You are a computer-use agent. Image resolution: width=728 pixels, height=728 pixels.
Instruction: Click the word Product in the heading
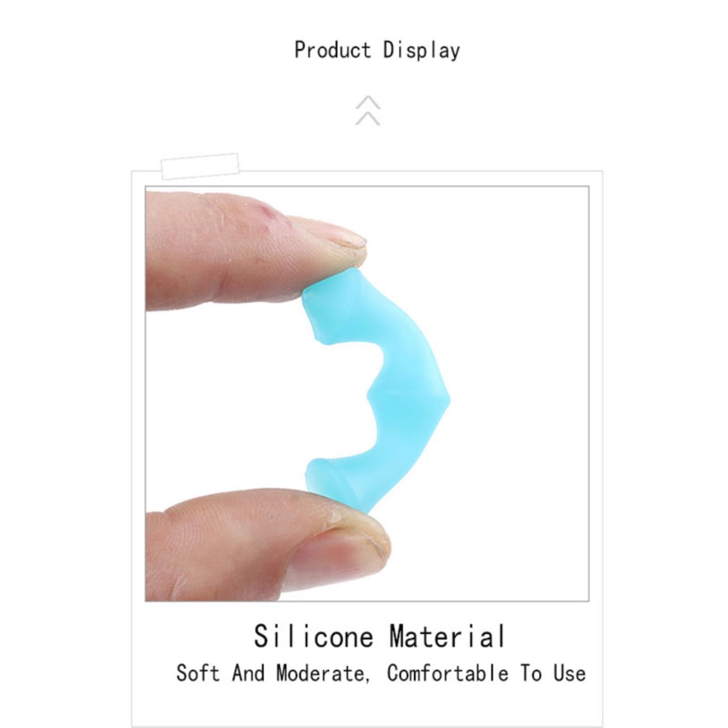tap(333, 50)
